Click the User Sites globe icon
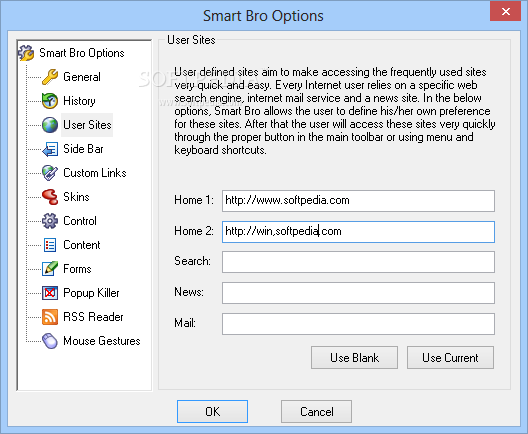 tap(50, 125)
